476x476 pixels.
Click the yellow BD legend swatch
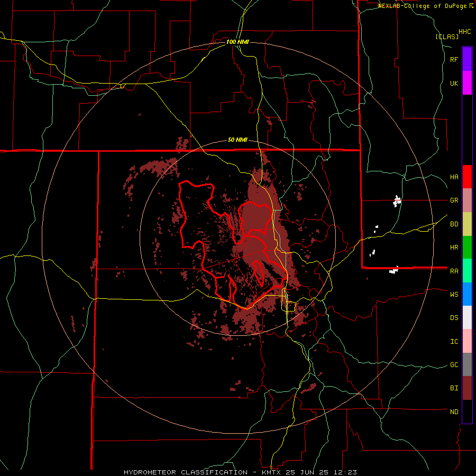[x=467, y=224]
